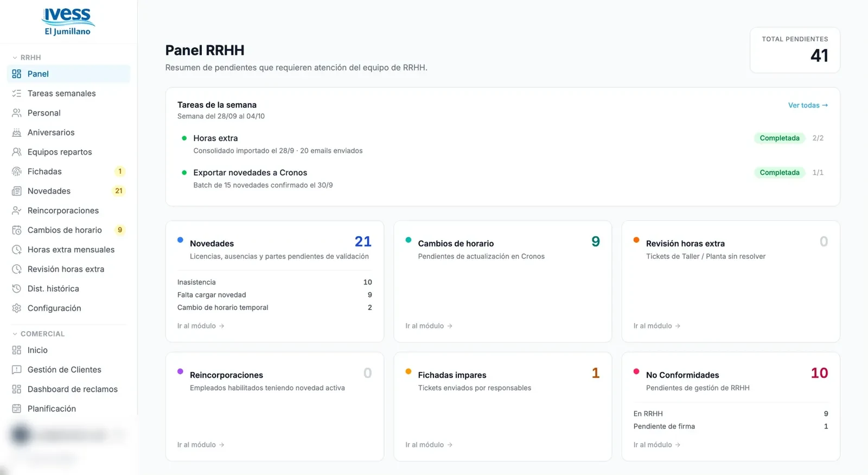Open the Novedades sidebar menu item

tap(68, 191)
